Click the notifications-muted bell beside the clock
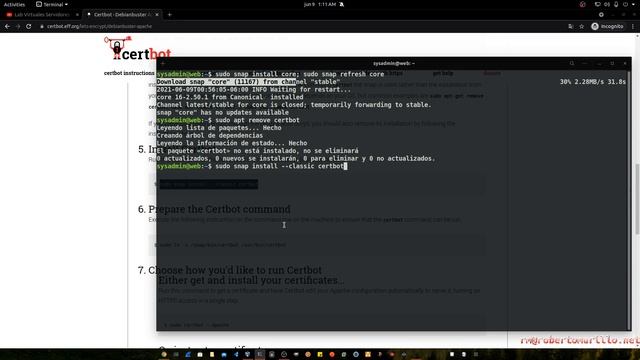This screenshot has width=640, height=360. 342,4
